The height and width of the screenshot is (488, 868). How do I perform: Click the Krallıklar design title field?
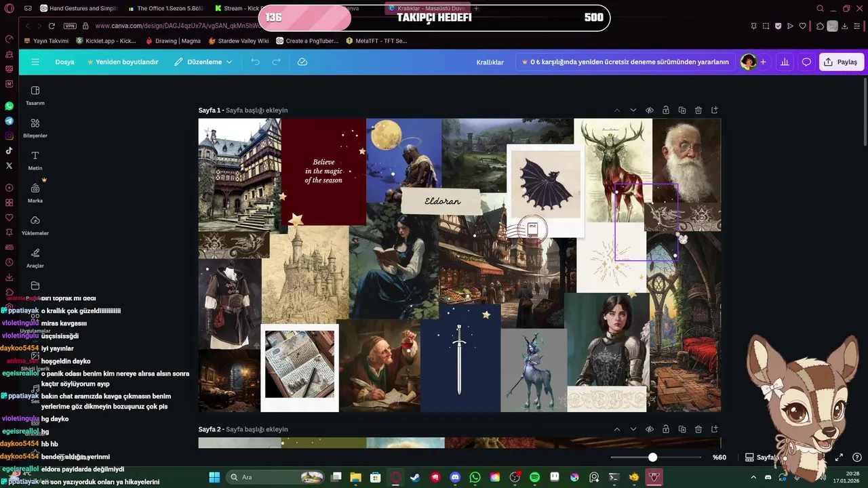490,62
